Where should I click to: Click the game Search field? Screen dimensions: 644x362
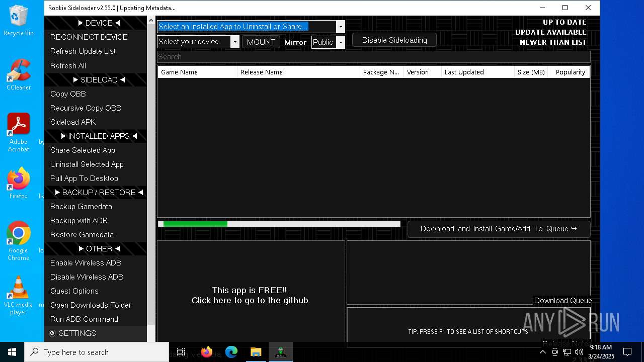(373, 57)
